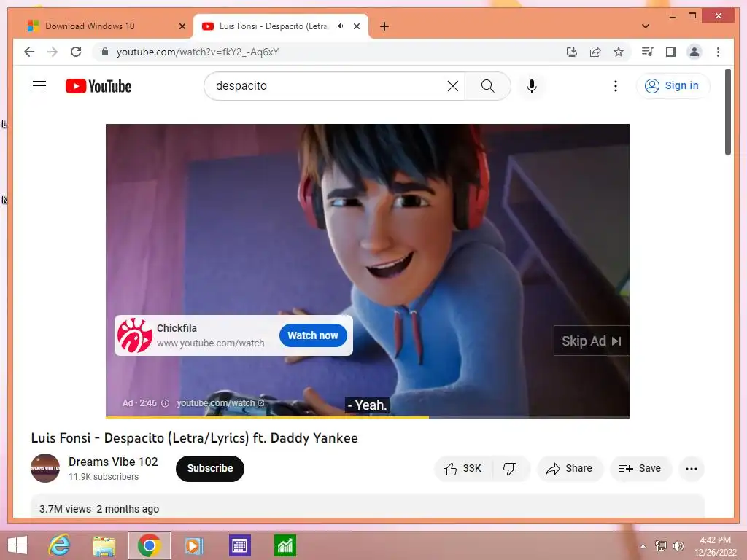Click the 11.9K subscribers text
The height and width of the screenshot is (560, 747).
(104, 477)
